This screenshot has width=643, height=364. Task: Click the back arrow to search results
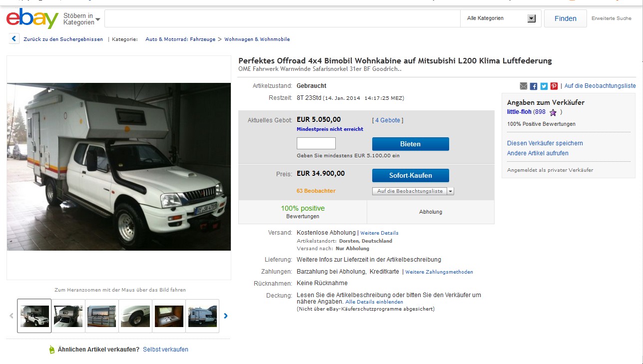click(x=14, y=39)
